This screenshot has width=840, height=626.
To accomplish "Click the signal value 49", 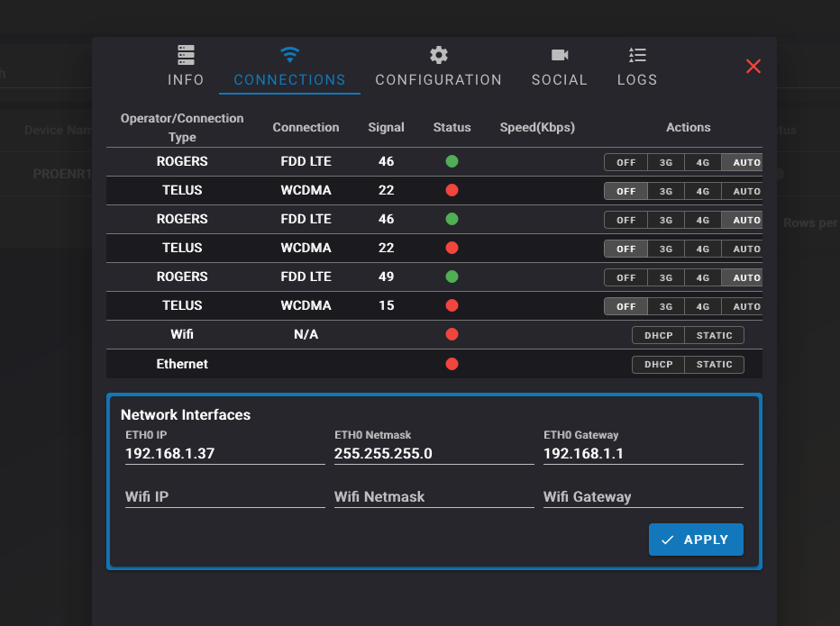I will (x=387, y=277).
